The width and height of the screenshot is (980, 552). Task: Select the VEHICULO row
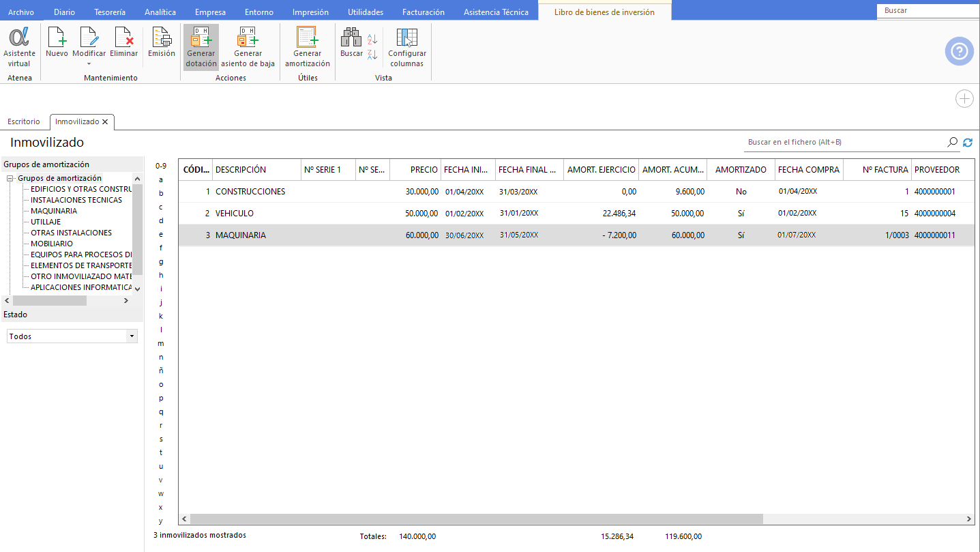(576, 214)
